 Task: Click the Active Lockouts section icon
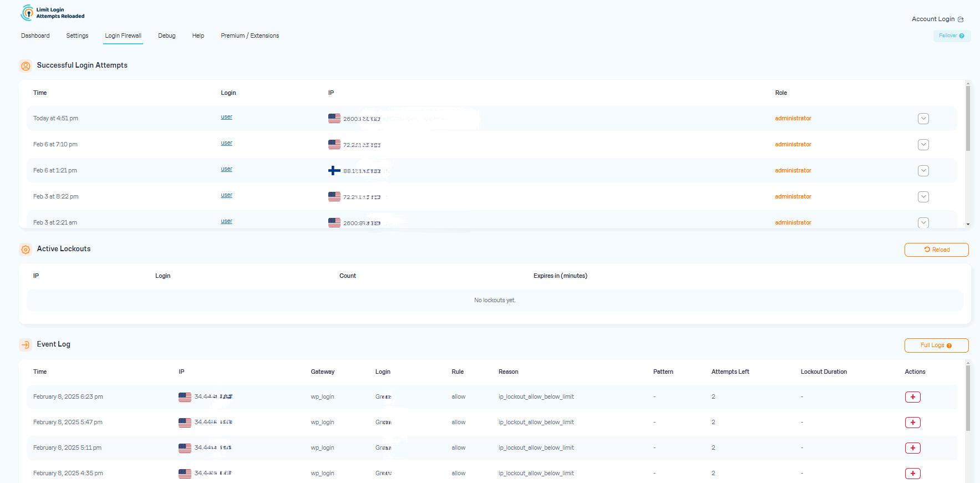(x=26, y=250)
